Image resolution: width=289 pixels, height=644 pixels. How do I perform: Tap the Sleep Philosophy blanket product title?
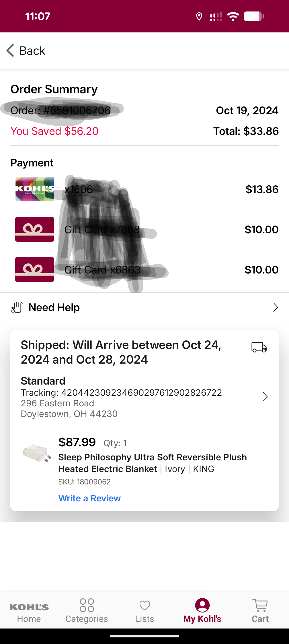(153, 463)
